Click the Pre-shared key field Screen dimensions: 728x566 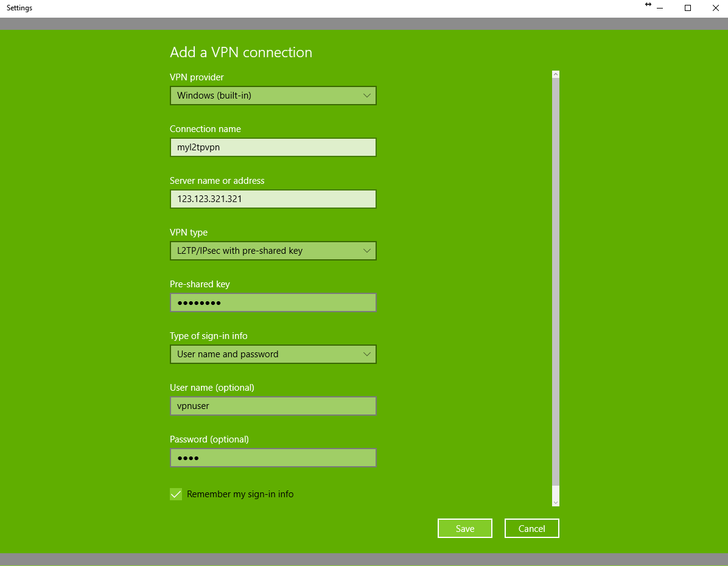tap(273, 302)
